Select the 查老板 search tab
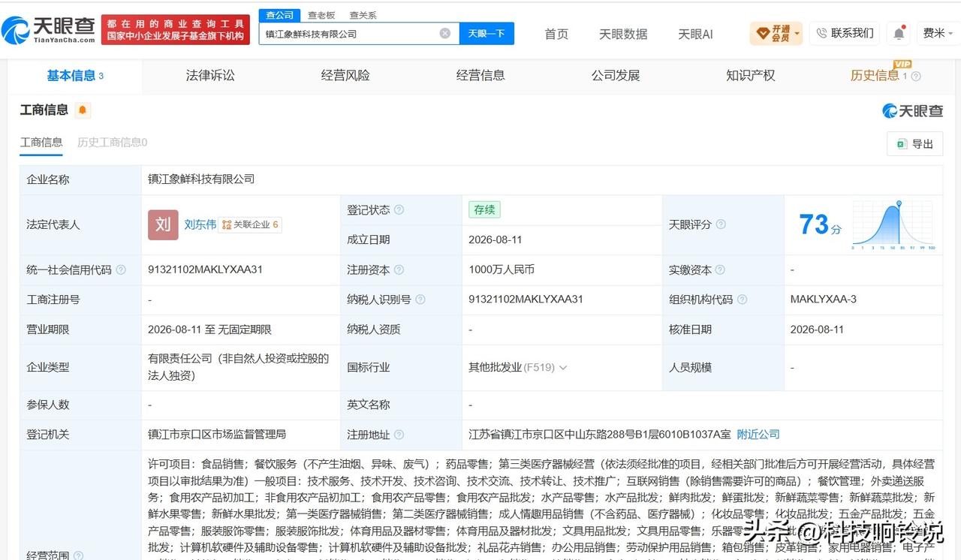Screen dimensions: 961x560 [321, 15]
